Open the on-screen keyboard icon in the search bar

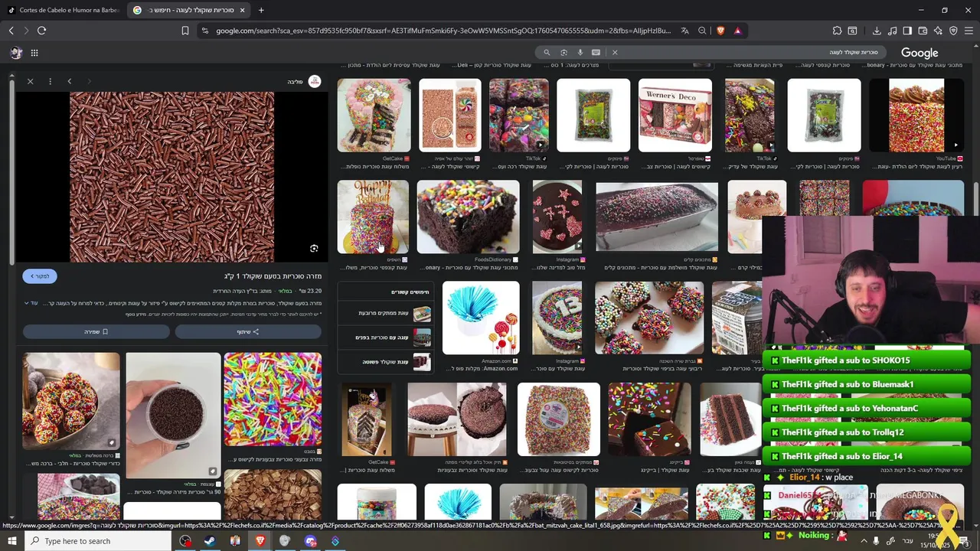click(596, 52)
